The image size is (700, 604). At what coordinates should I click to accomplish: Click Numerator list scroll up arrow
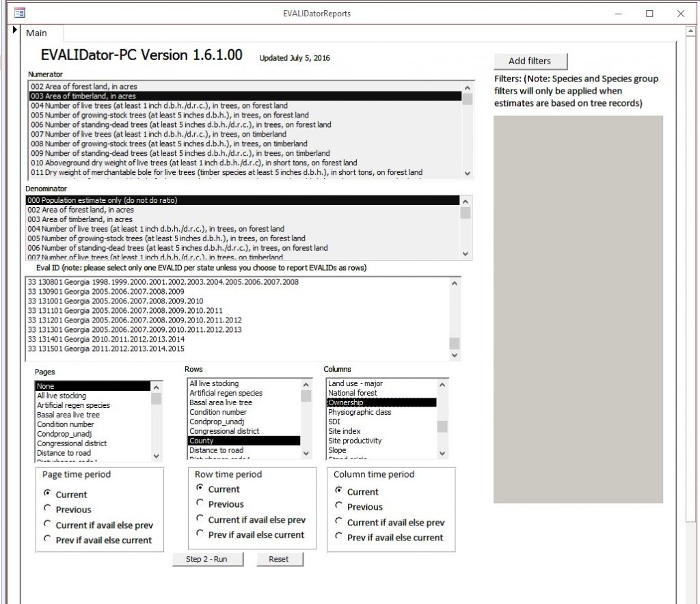tap(468, 88)
